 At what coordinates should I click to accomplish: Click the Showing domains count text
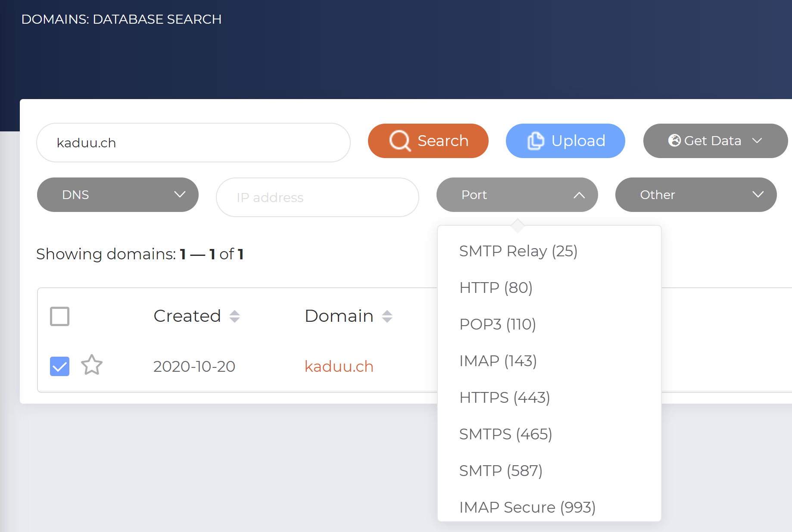pyautogui.click(x=140, y=254)
